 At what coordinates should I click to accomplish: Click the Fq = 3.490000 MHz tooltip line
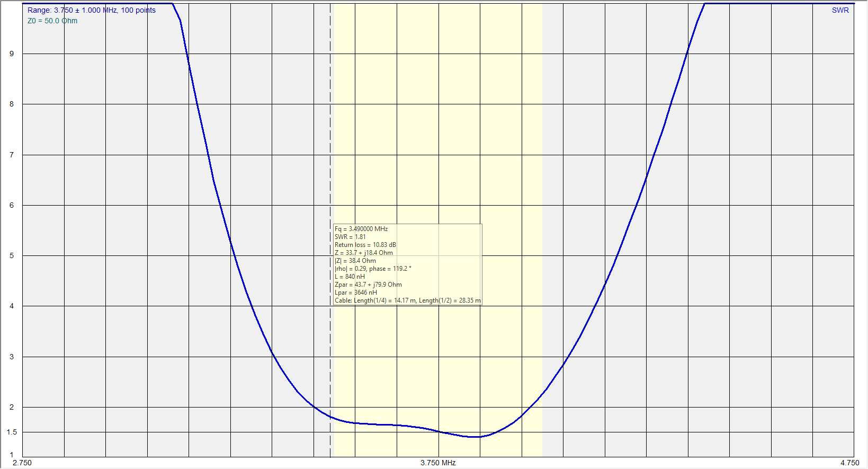(x=361, y=229)
